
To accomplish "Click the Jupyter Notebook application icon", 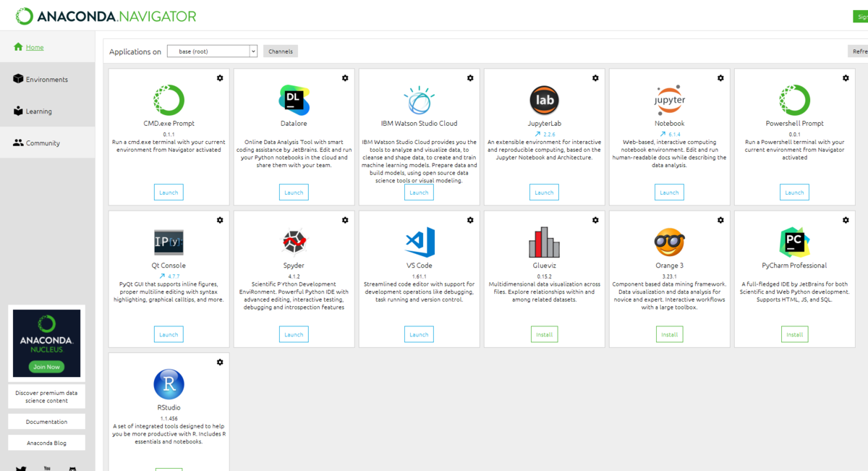I will click(669, 100).
